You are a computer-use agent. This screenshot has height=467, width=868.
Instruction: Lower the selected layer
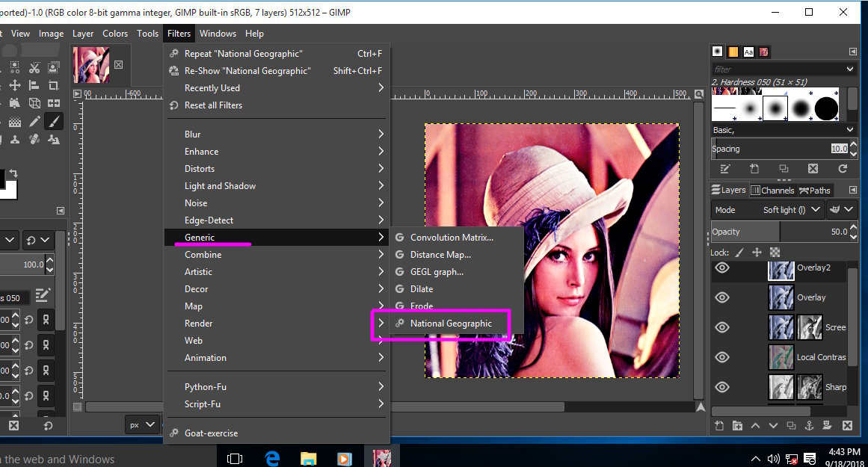(x=773, y=425)
